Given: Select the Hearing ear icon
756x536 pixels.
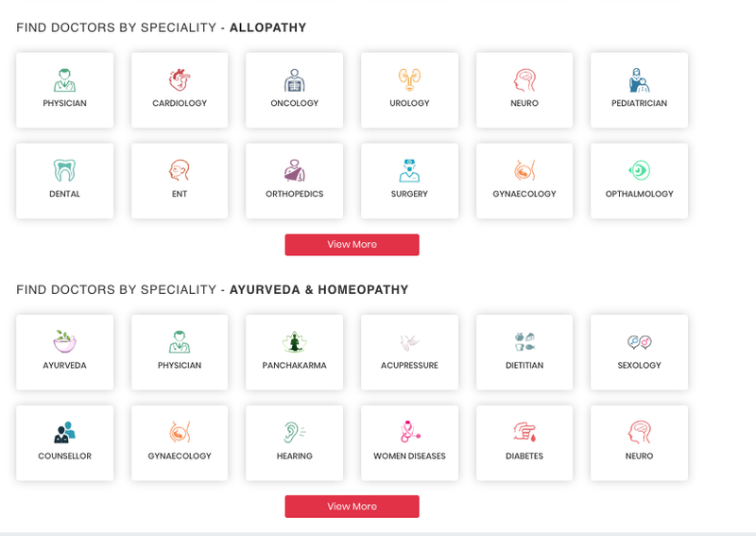Looking at the screenshot, I should 294,432.
